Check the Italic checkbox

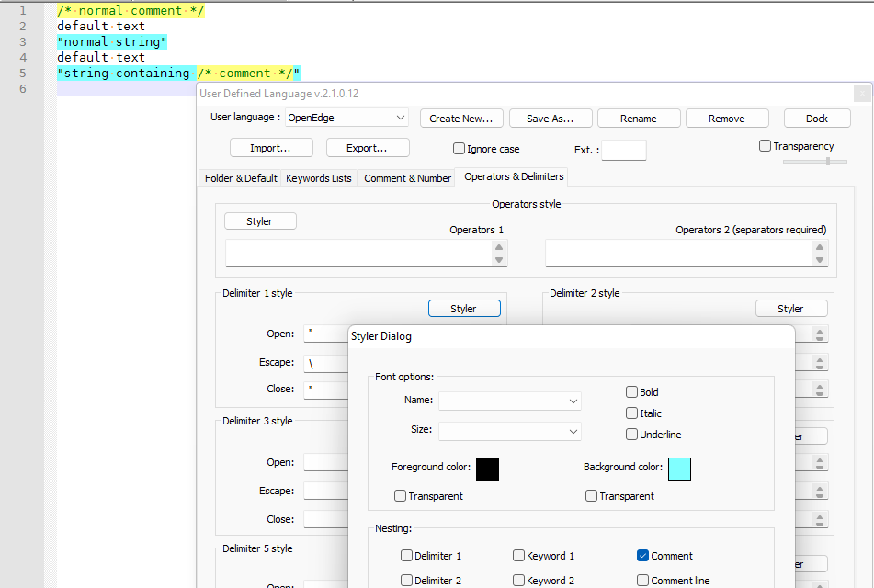point(631,413)
